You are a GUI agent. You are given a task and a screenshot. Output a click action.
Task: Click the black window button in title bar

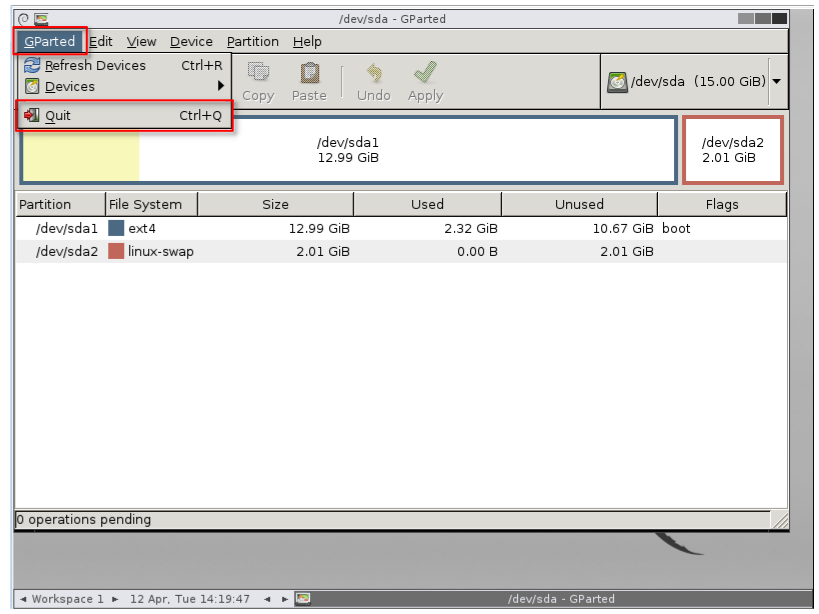pyautogui.click(x=779, y=19)
